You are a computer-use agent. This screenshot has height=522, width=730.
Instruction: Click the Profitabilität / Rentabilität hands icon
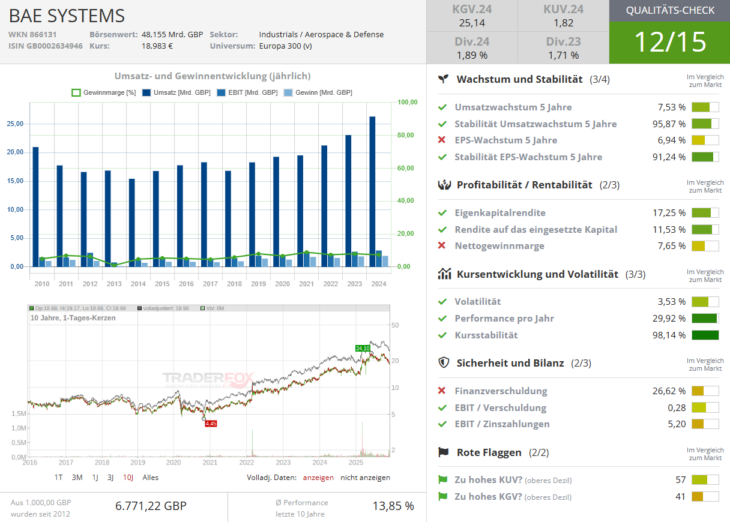tap(443, 185)
